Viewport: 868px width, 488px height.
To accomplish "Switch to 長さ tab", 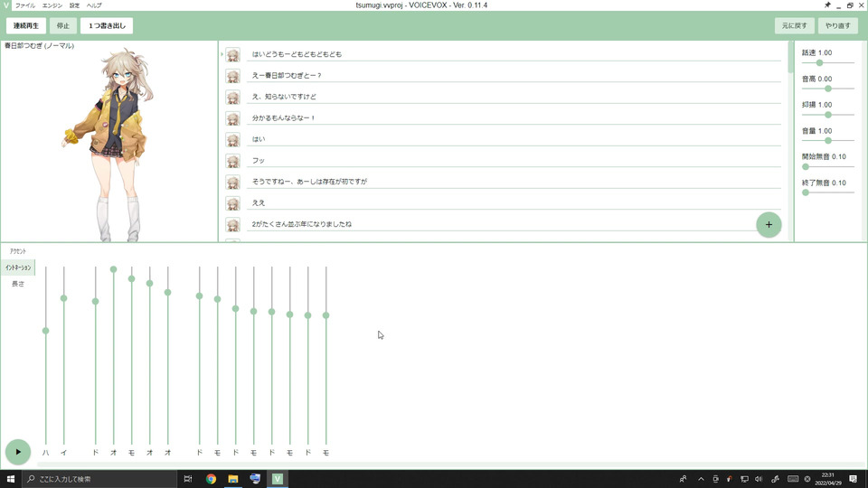I will click(18, 284).
